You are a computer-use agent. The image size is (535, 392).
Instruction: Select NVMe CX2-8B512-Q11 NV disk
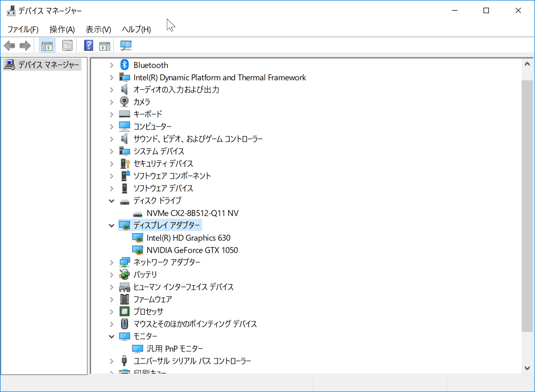(x=192, y=213)
